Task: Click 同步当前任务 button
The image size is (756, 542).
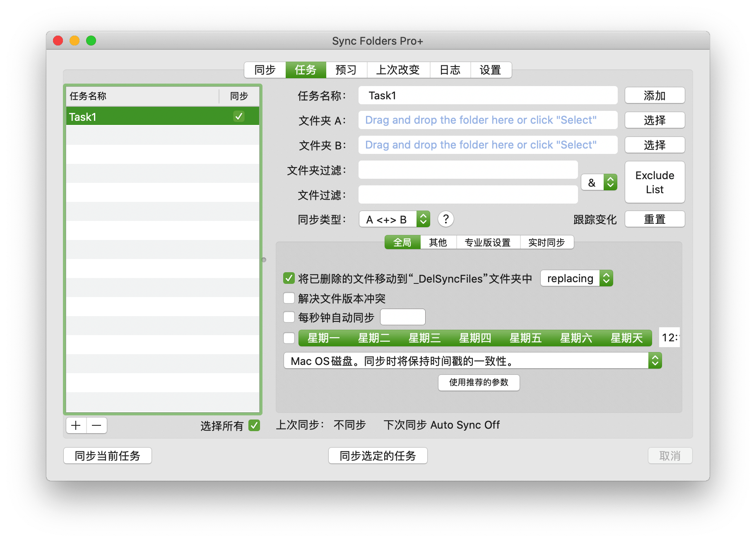Action: (108, 456)
